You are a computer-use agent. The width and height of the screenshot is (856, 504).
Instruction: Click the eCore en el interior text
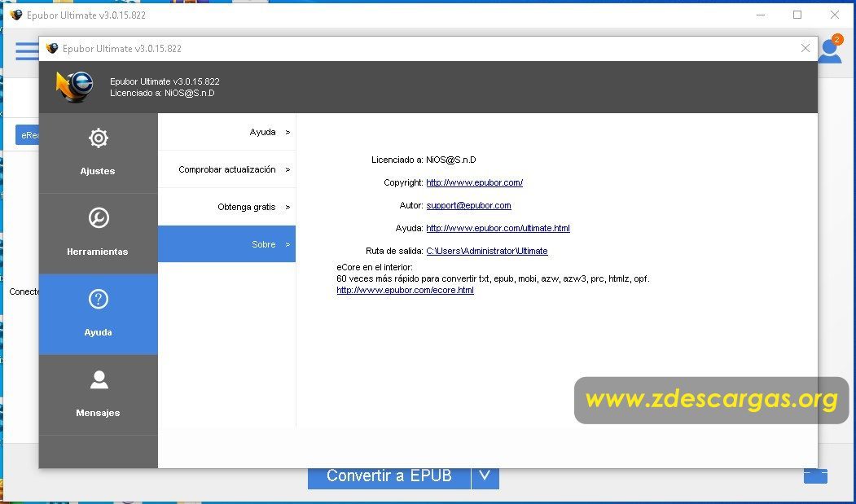click(375, 268)
